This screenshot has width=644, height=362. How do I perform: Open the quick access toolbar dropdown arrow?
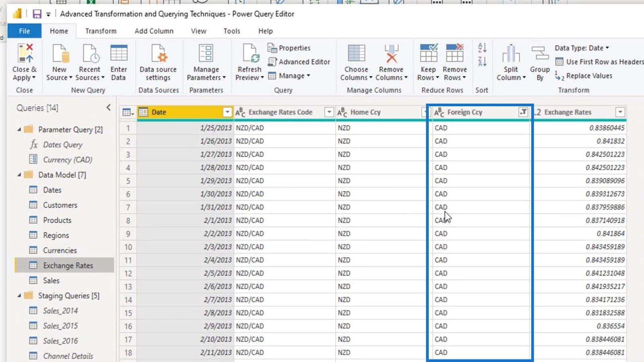(x=48, y=14)
